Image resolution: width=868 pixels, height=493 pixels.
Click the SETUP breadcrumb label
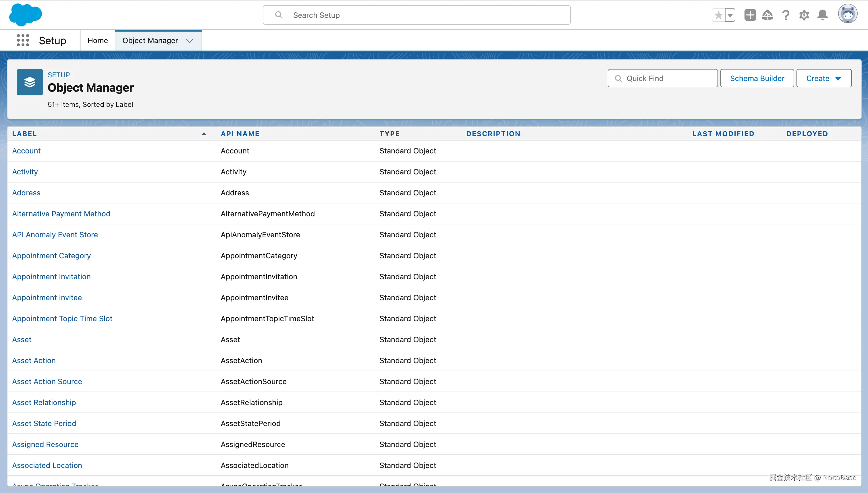click(59, 75)
